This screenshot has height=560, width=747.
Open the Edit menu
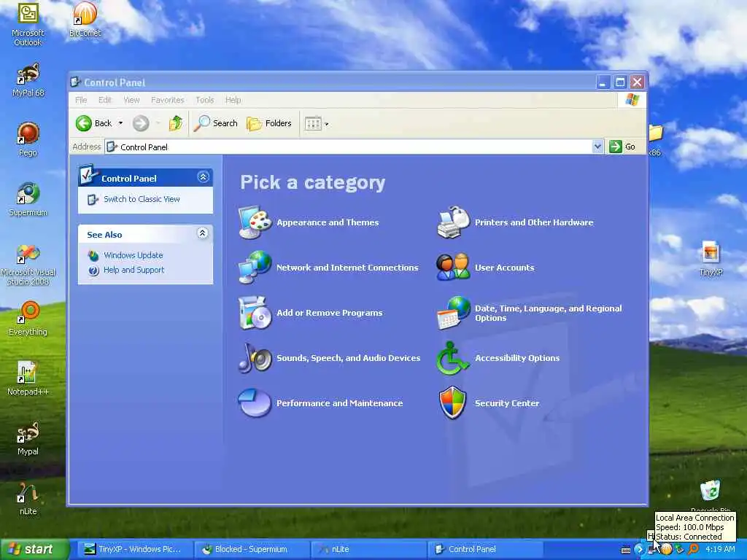(x=105, y=100)
